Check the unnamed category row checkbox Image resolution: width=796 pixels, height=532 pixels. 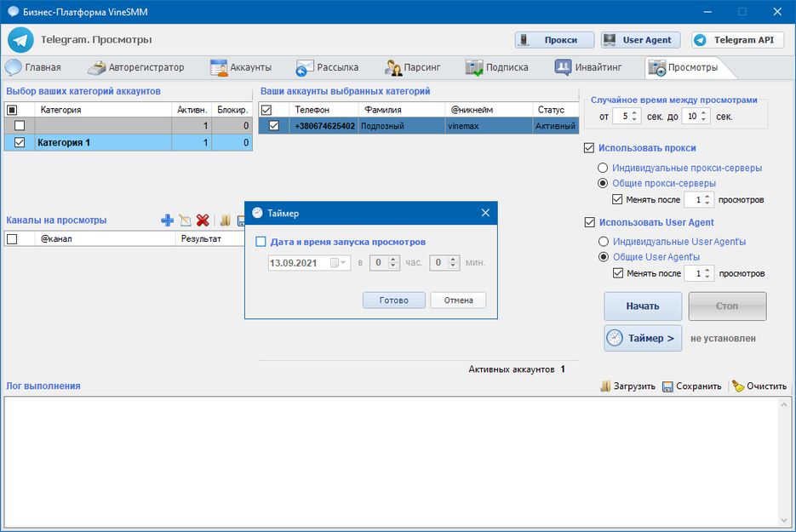[20, 125]
